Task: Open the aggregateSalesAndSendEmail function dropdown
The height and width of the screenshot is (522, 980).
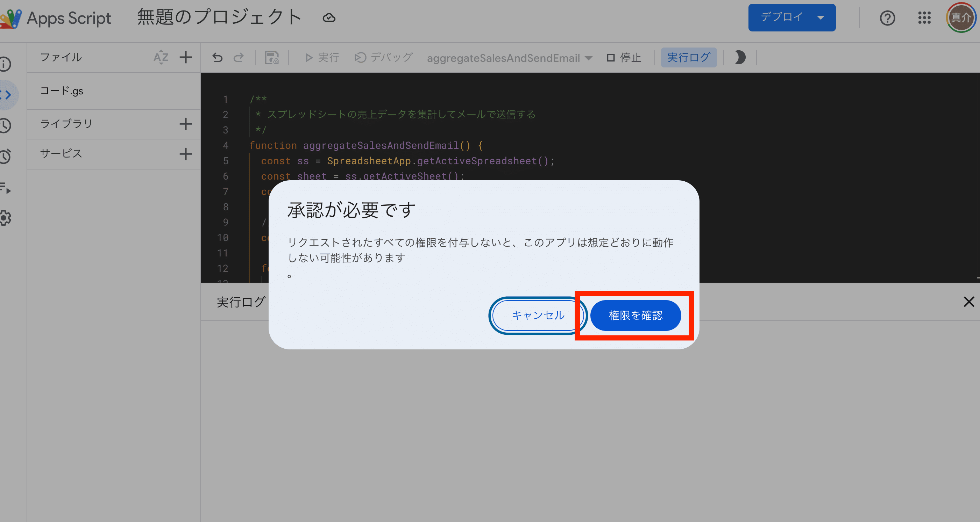Action: 509,58
